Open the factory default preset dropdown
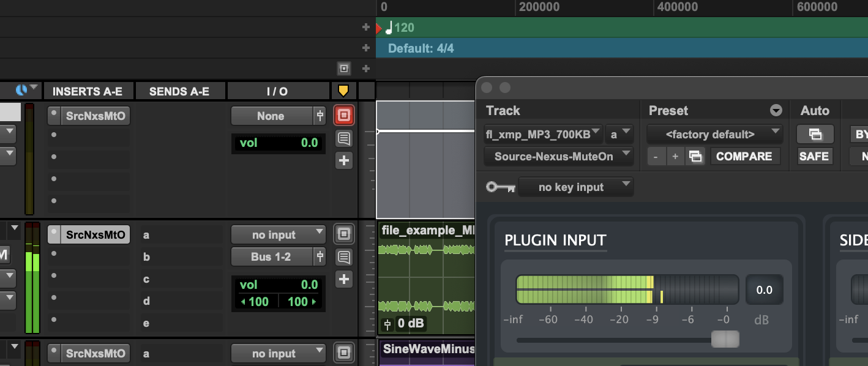 [x=714, y=134]
